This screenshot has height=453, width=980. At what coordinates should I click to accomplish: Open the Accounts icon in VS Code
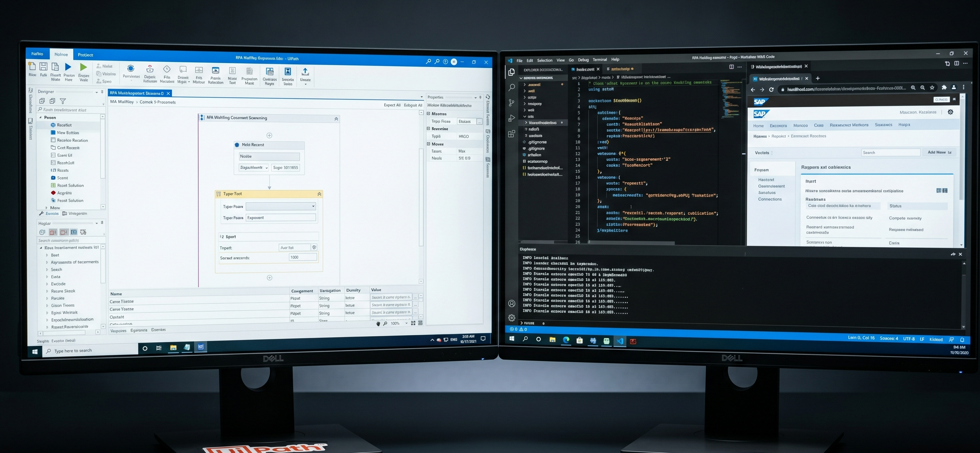point(512,303)
